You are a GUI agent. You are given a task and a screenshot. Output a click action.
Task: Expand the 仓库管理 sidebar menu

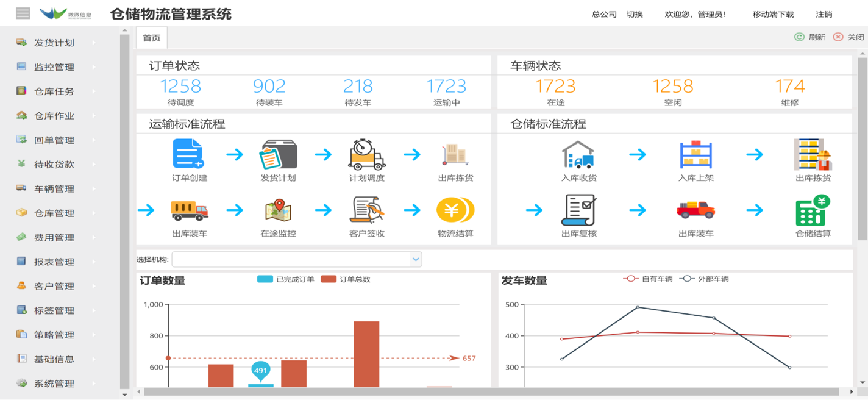click(x=55, y=213)
